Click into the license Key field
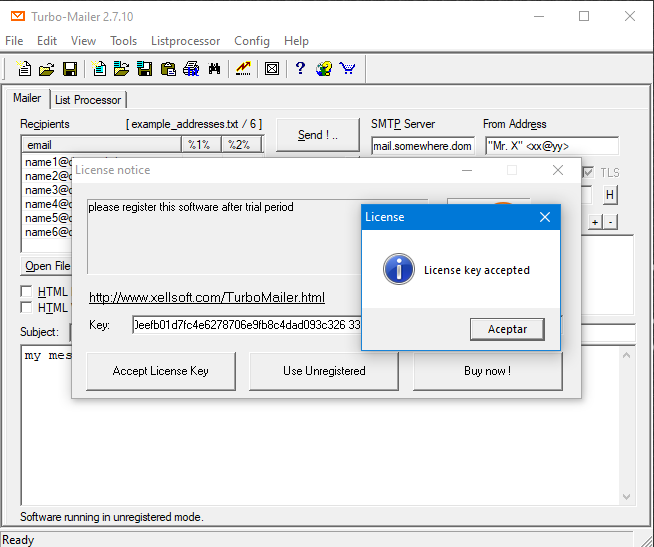The height and width of the screenshot is (547, 654). click(x=247, y=325)
